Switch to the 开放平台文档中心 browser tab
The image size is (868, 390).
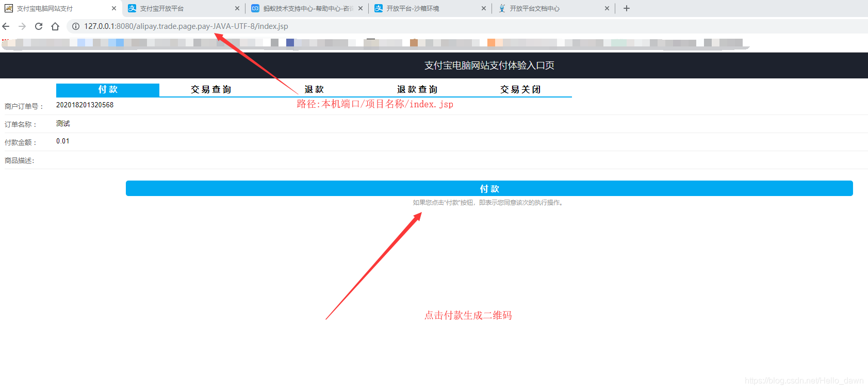click(554, 8)
